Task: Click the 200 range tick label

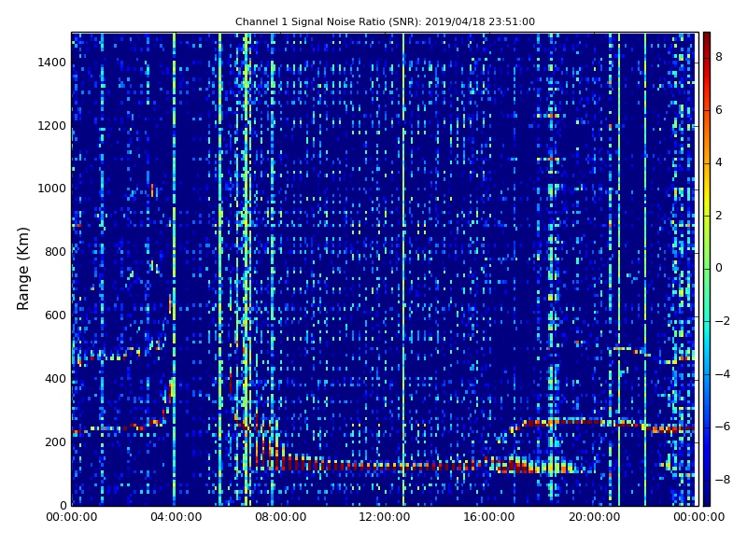Action: pyautogui.click(x=56, y=441)
